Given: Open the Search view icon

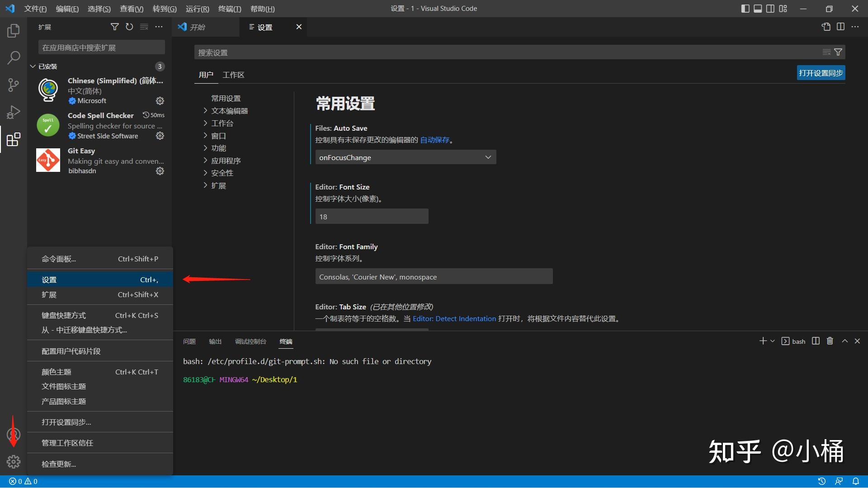Looking at the screenshot, I should pyautogui.click(x=13, y=57).
